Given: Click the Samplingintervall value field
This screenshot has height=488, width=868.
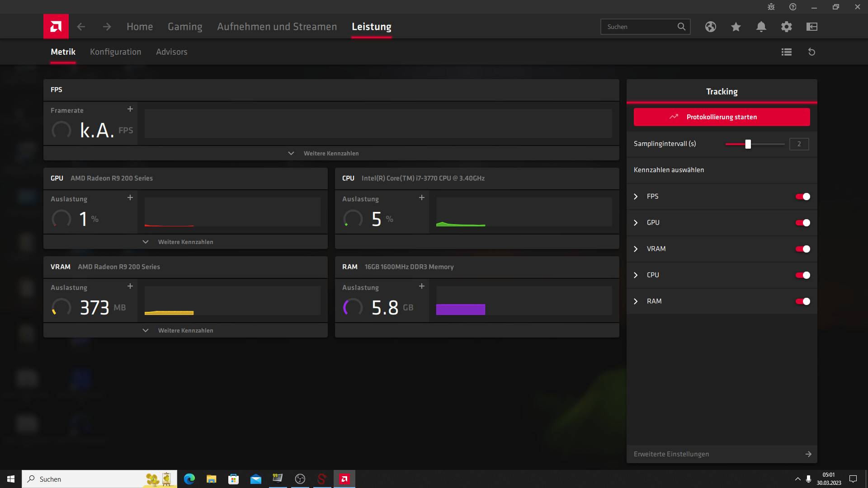Looking at the screenshot, I should click(x=799, y=144).
